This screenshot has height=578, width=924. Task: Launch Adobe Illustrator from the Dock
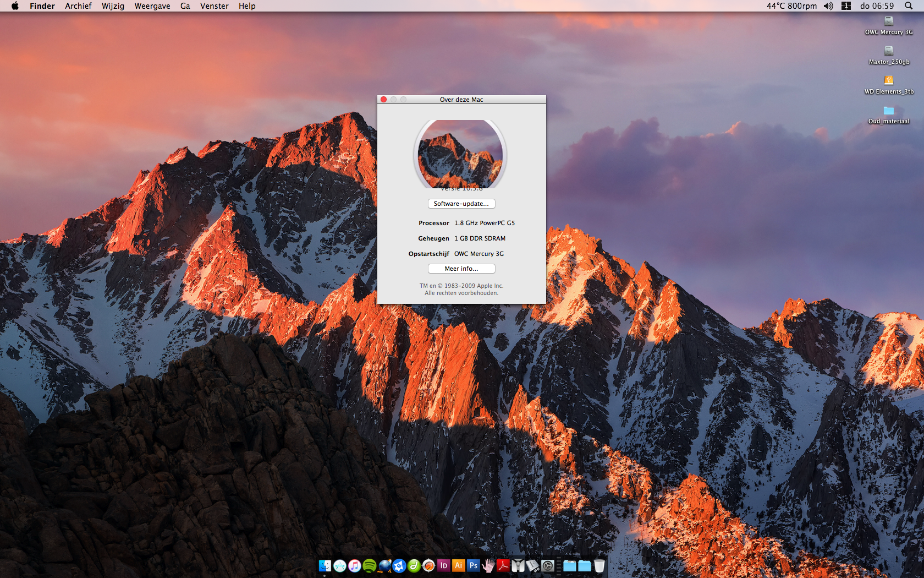pos(459,565)
